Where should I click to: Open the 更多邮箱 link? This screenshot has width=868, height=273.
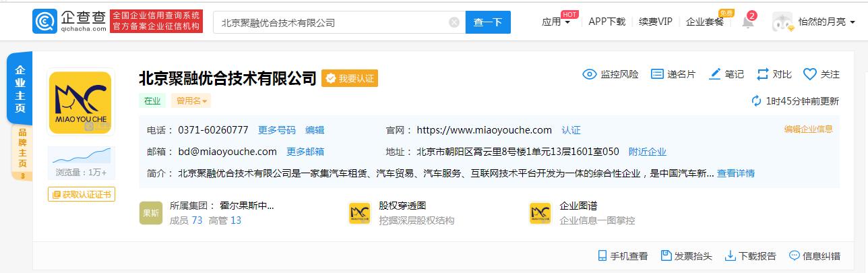(305, 152)
